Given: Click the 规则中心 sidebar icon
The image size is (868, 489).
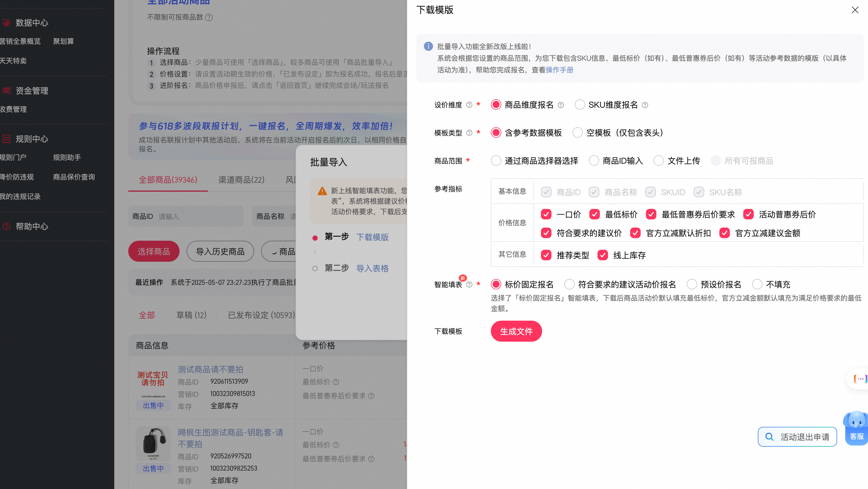Looking at the screenshot, I should click(x=6, y=139).
